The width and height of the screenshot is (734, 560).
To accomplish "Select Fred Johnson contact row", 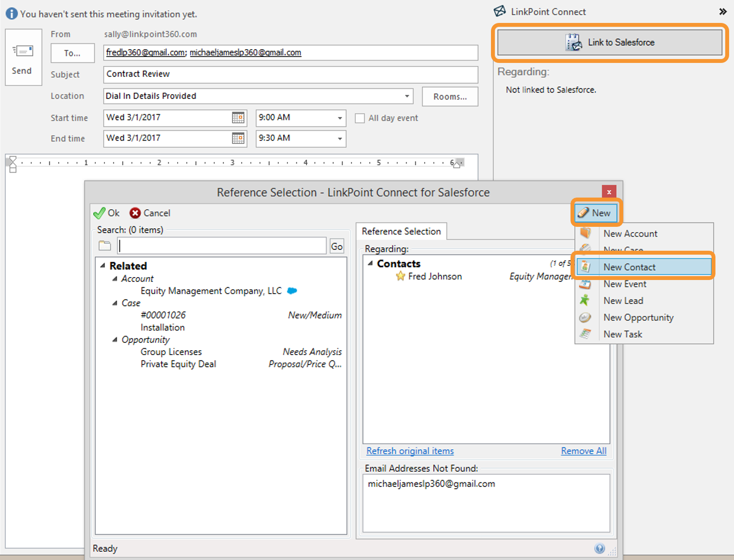I will click(435, 276).
